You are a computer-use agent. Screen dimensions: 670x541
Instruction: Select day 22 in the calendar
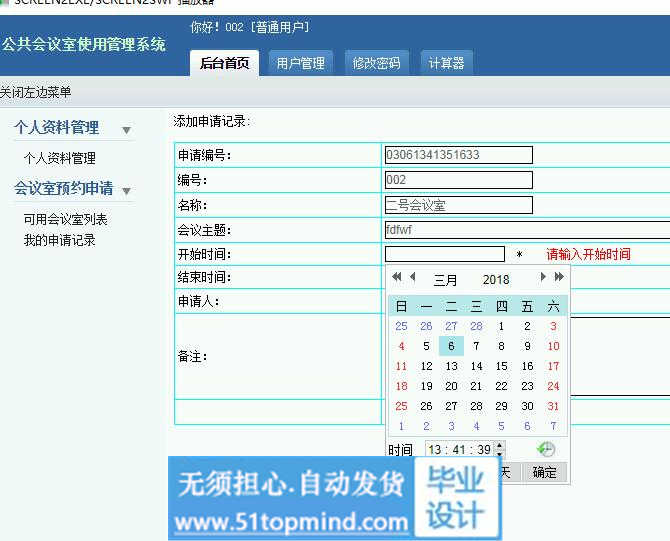(x=502, y=386)
